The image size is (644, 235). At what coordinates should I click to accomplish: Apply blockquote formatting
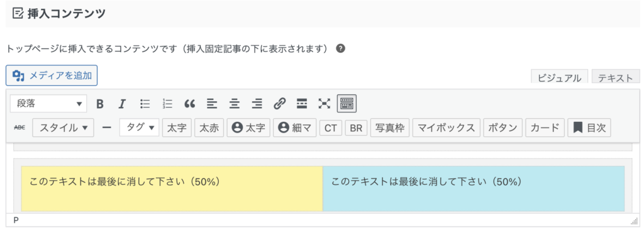click(189, 104)
